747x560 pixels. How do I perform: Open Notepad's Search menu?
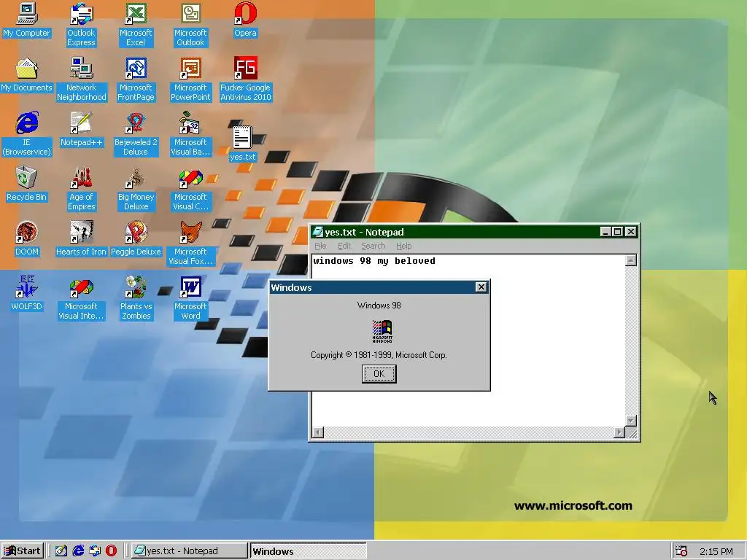[373, 246]
